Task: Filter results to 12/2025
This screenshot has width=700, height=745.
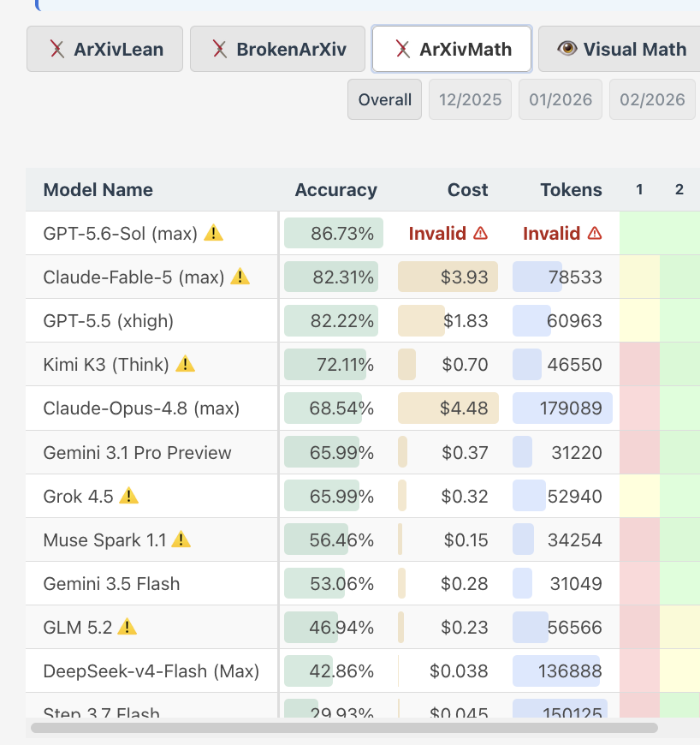Action: tap(470, 99)
